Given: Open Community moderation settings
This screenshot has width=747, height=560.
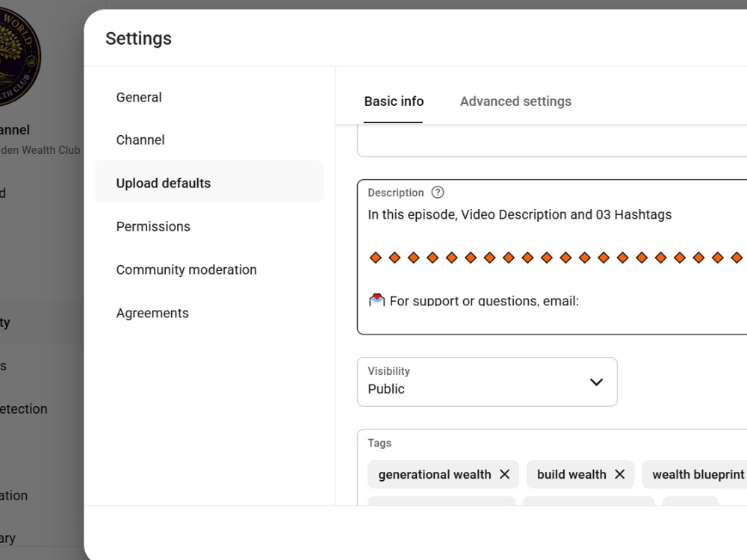Looking at the screenshot, I should (186, 270).
